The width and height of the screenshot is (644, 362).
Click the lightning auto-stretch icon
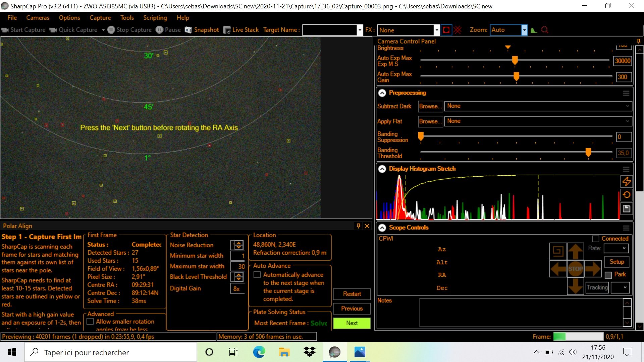point(626,181)
